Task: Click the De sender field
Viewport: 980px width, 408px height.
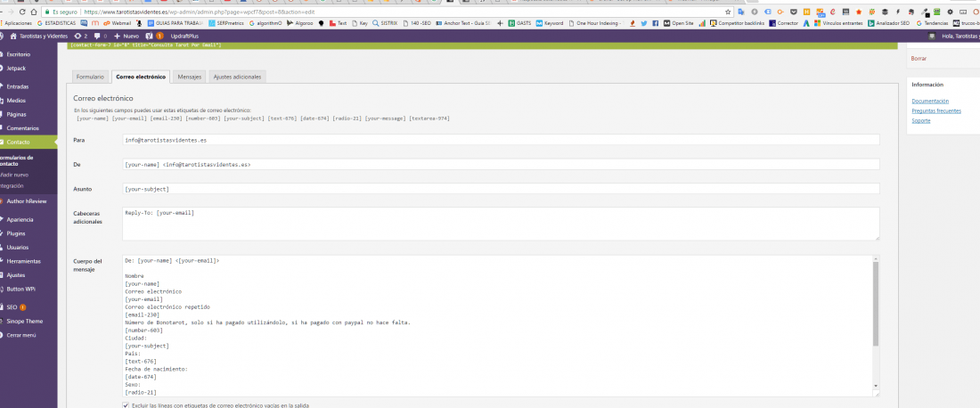Action: [x=501, y=164]
